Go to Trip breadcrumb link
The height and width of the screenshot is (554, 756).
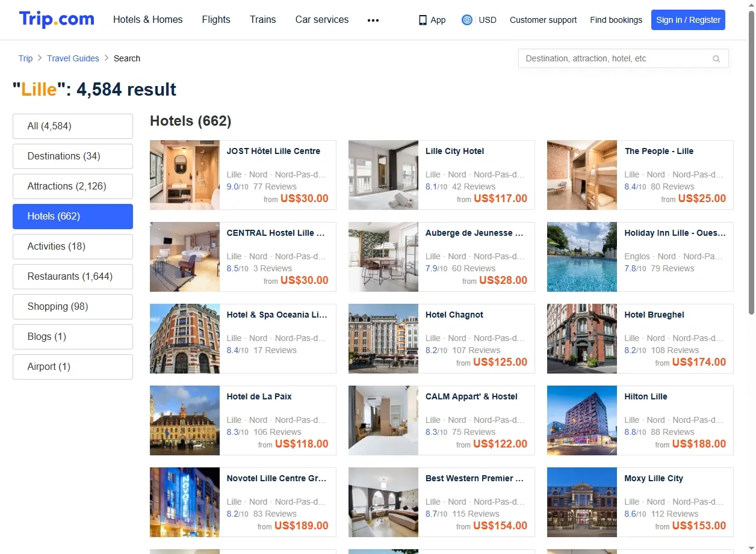pyautogui.click(x=25, y=58)
